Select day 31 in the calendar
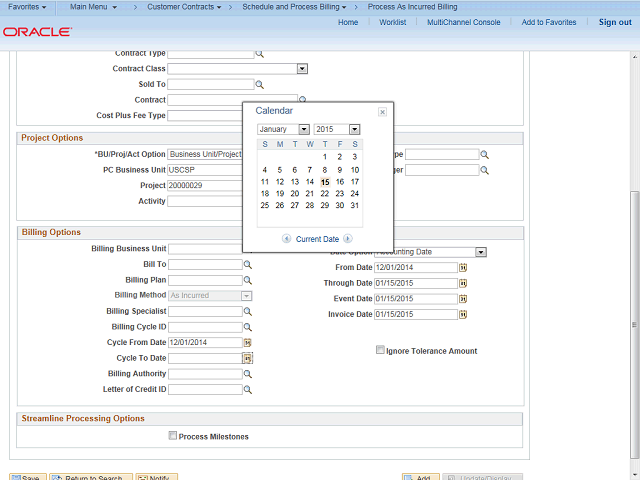The image size is (640, 480). (x=354, y=205)
